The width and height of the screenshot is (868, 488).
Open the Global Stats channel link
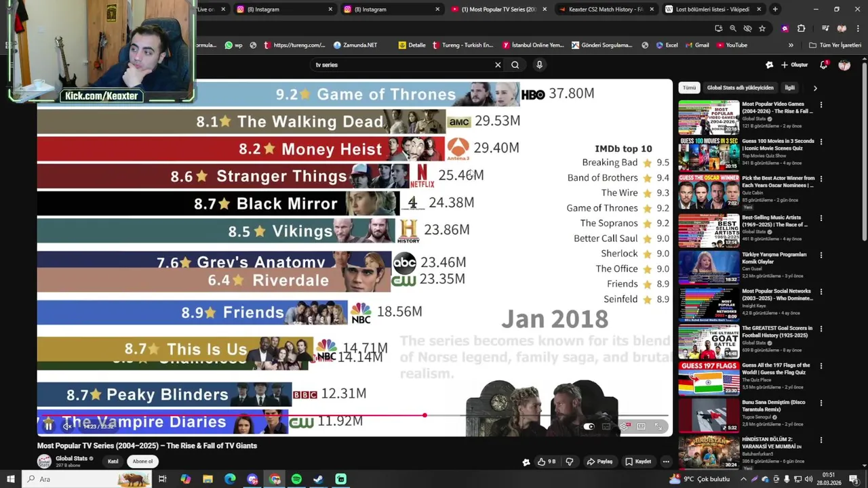point(72,459)
